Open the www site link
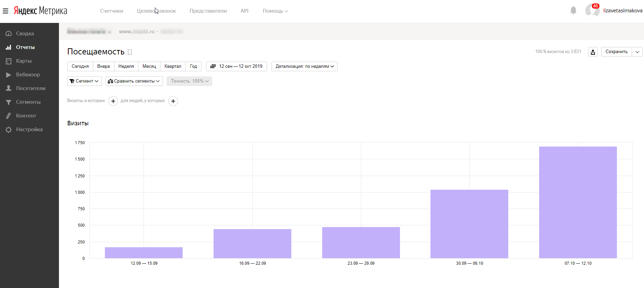 [x=137, y=32]
